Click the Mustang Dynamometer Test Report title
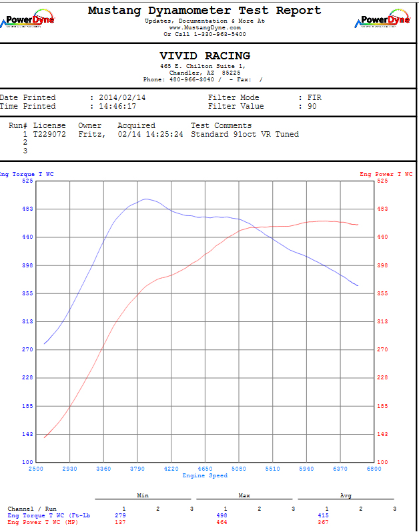The image size is (419, 532). (x=205, y=11)
